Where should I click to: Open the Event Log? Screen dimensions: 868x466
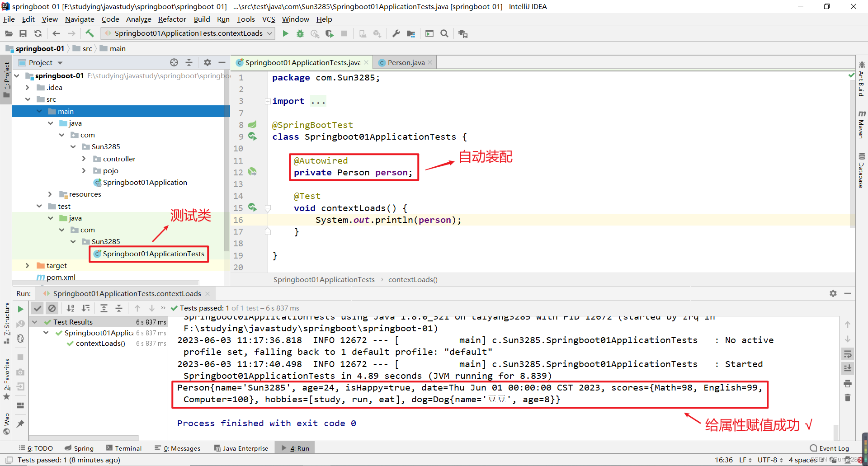click(x=830, y=448)
